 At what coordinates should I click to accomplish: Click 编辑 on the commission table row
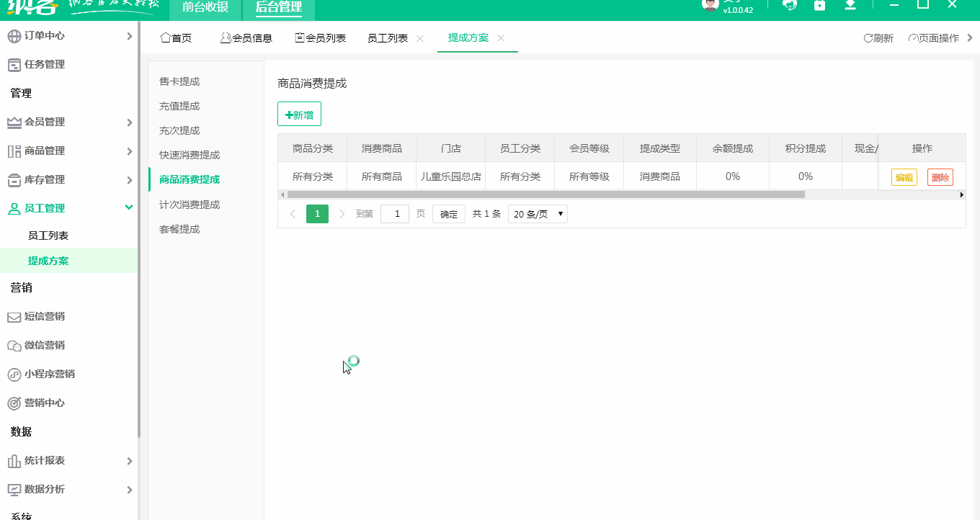click(903, 176)
